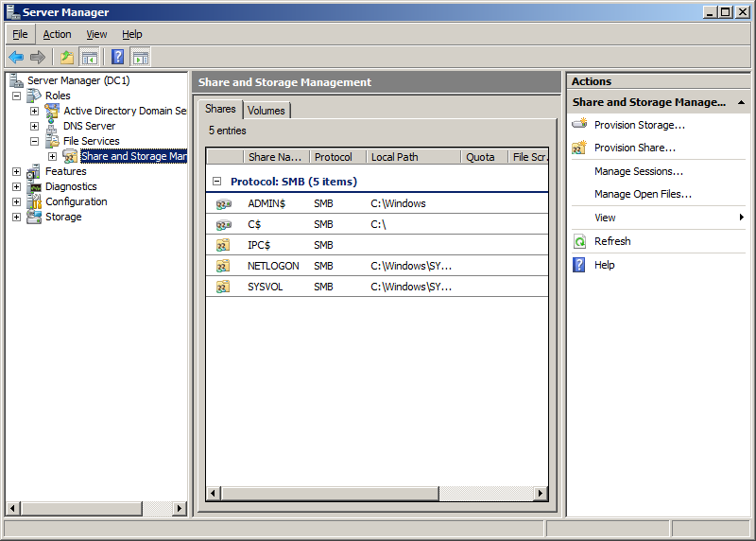The height and width of the screenshot is (541, 756).
Task: Click the Forward arrow toolbar icon
Action: 38,58
